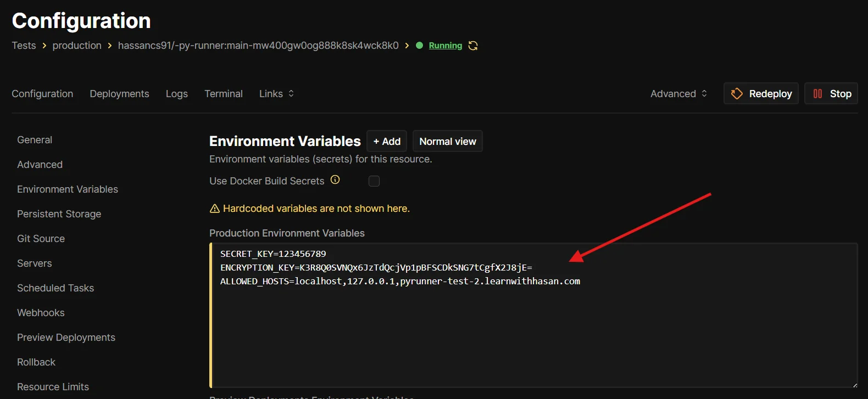Click the Configuration page title
This screenshot has height=399, width=868.
(x=81, y=21)
